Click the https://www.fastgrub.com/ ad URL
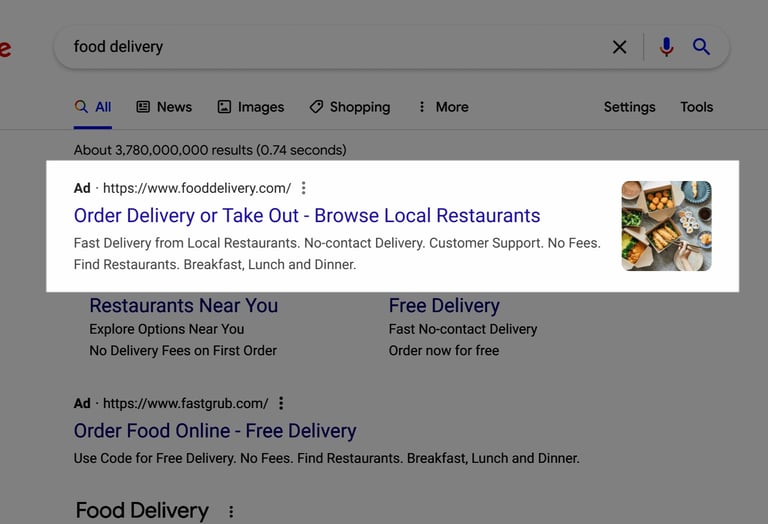Viewport: 768px width, 524px height. [186, 404]
